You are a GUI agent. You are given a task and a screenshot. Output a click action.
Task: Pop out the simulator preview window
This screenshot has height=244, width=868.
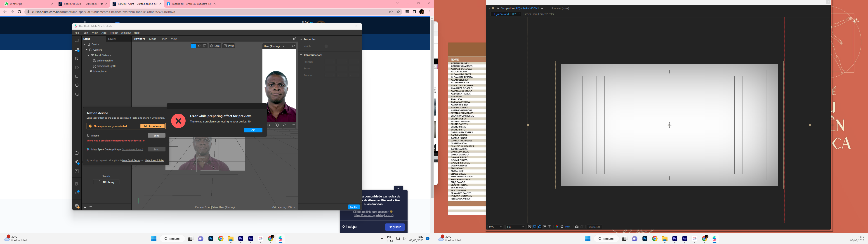(x=293, y=46)
